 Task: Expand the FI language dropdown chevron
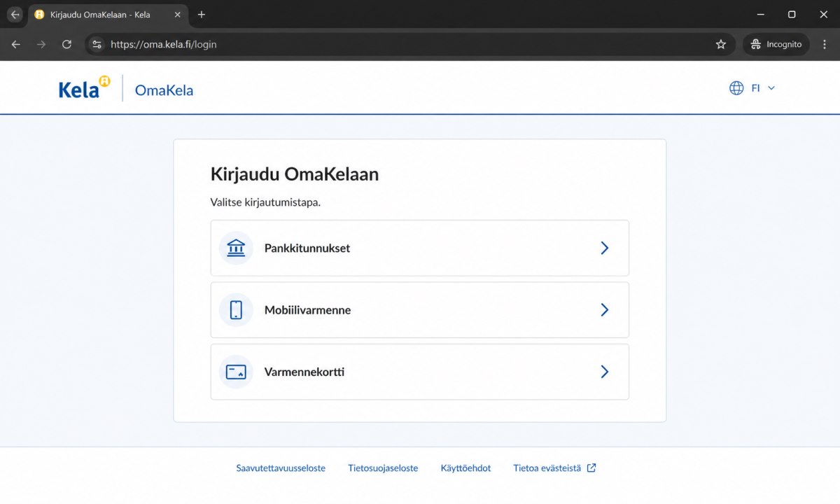pos(771,88)
